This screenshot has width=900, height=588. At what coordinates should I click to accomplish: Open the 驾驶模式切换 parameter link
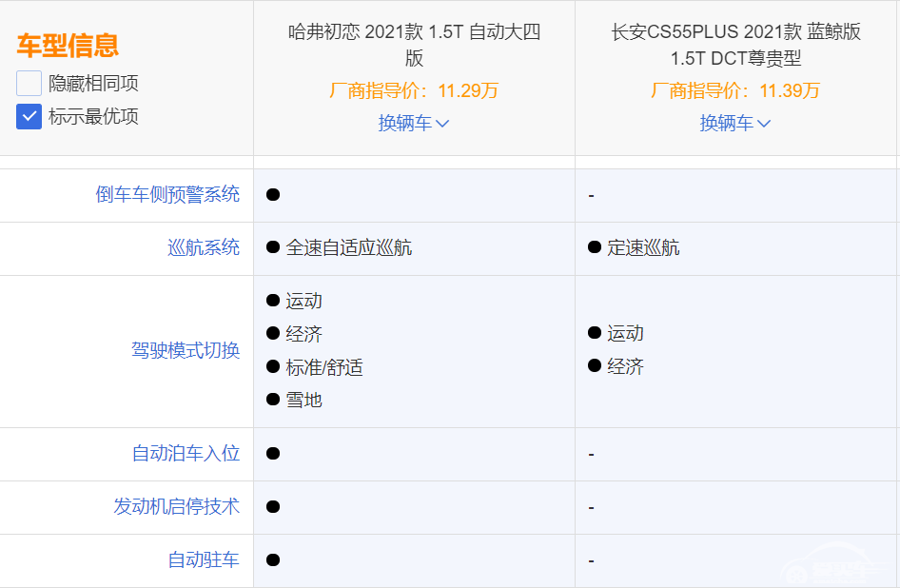186,350
